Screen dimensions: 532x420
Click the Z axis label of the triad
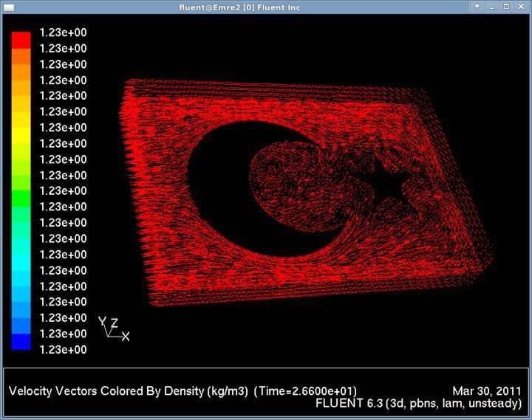coord(115,323)
